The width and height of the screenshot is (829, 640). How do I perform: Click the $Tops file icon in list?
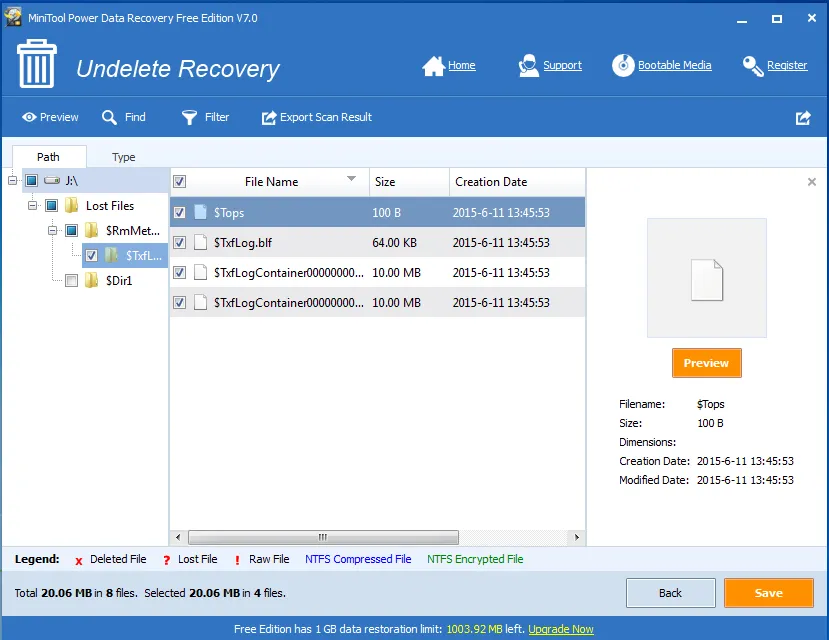coord(200,212)
